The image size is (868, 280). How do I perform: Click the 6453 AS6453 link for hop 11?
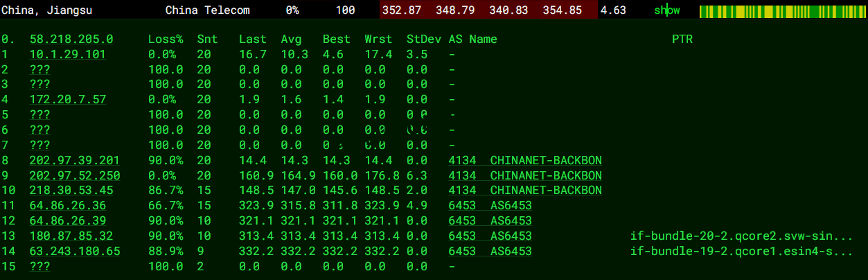point(490,205)
